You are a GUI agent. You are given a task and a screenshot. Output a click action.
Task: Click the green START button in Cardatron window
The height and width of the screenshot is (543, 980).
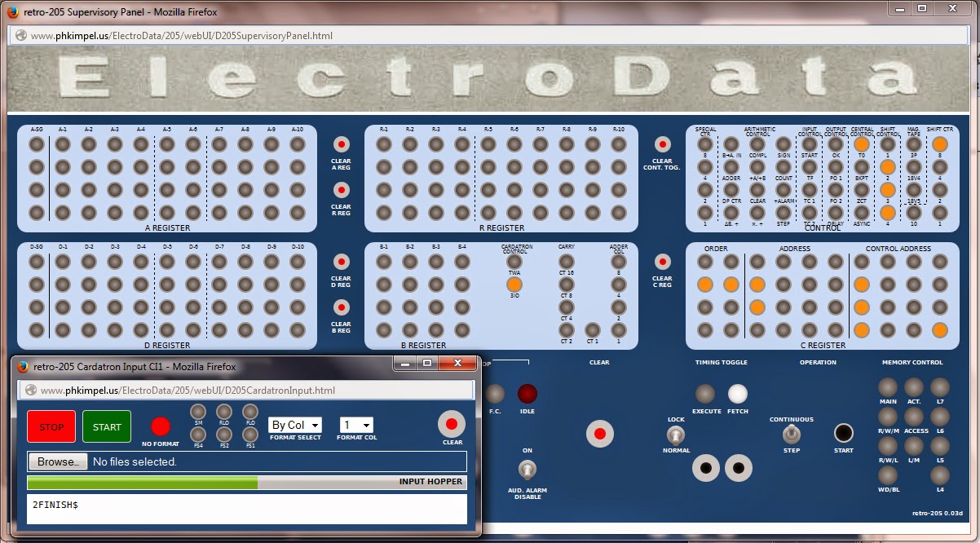[x=107, y=426]
